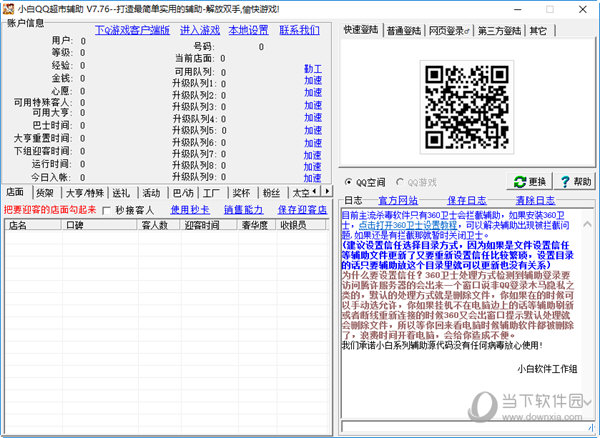Click 加速 next to 升级队列9
The width and height of the screenshot is (600, 438).
coord(313,178)
